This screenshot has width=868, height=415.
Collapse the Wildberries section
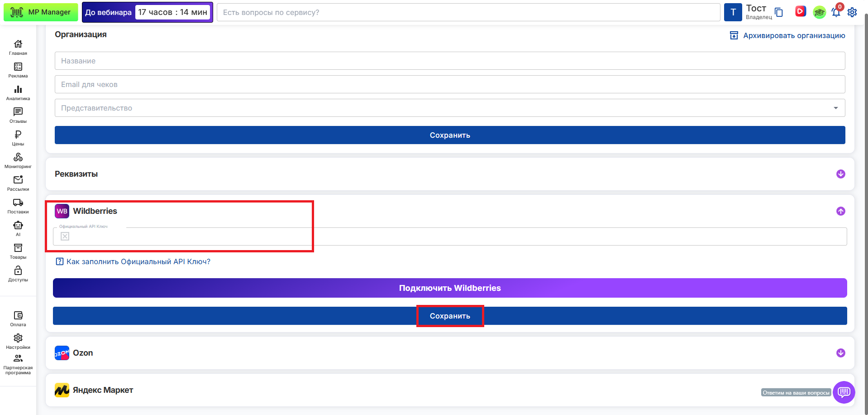pyautogui.click(x=840, y=211)
